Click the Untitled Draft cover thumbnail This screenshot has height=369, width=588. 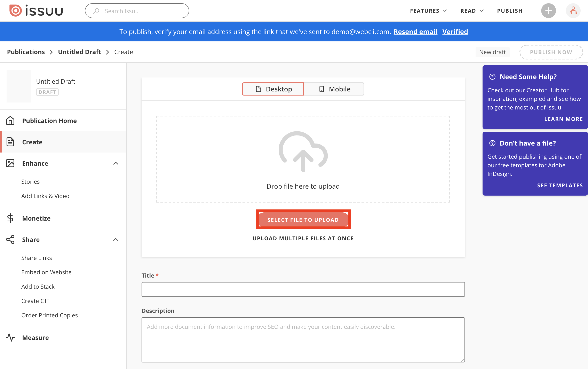[x=19, y=86]
